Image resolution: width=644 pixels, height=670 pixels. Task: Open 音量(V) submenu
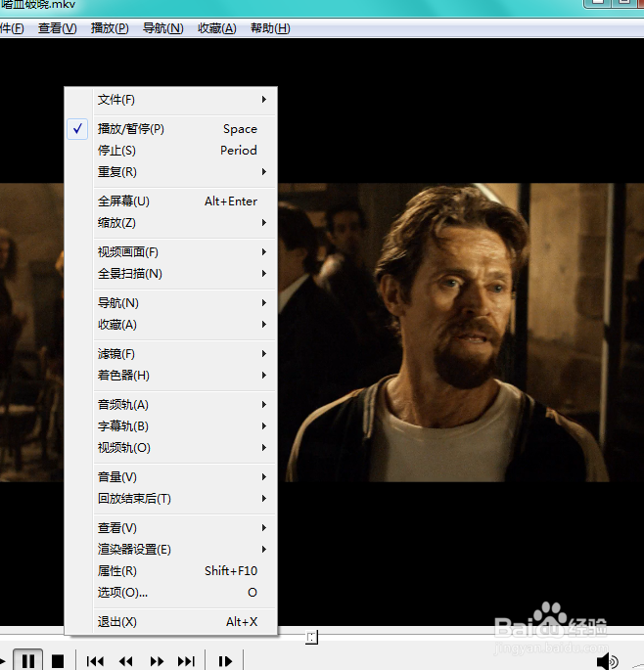[x=170, y=477]
